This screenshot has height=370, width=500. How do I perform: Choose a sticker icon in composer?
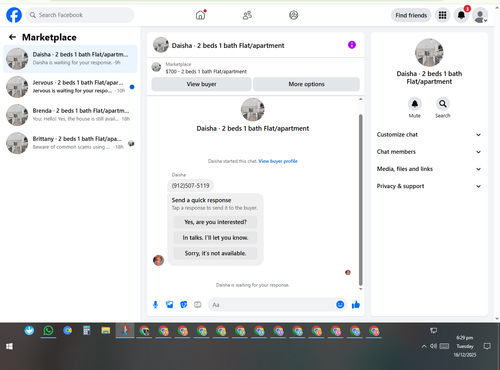pyautogui.click(x=184, y=304)
